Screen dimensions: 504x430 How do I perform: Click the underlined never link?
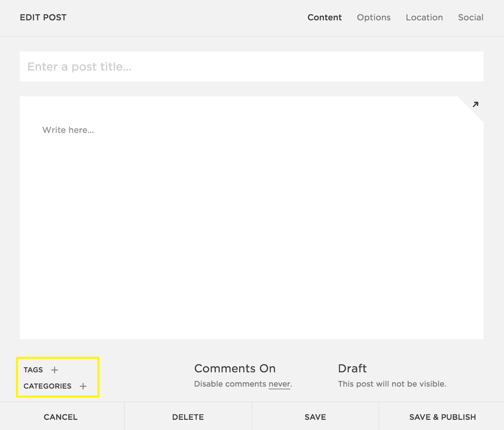(x=279, y=384)
